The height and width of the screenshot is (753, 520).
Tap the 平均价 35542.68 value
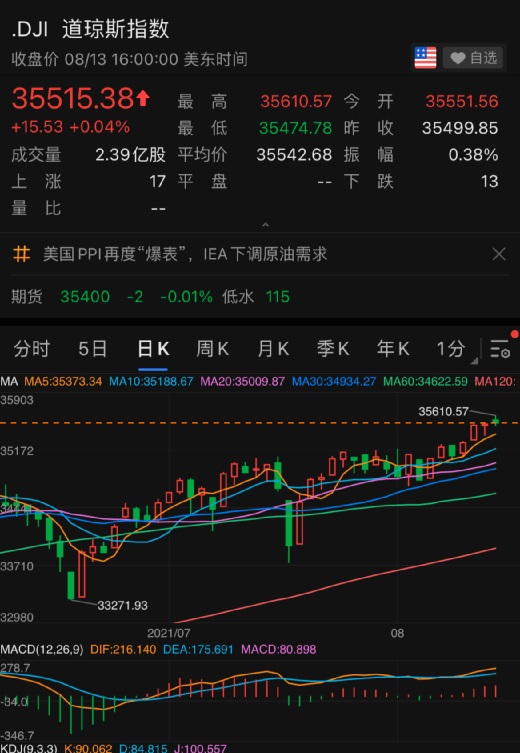click(x=294, y=155)
